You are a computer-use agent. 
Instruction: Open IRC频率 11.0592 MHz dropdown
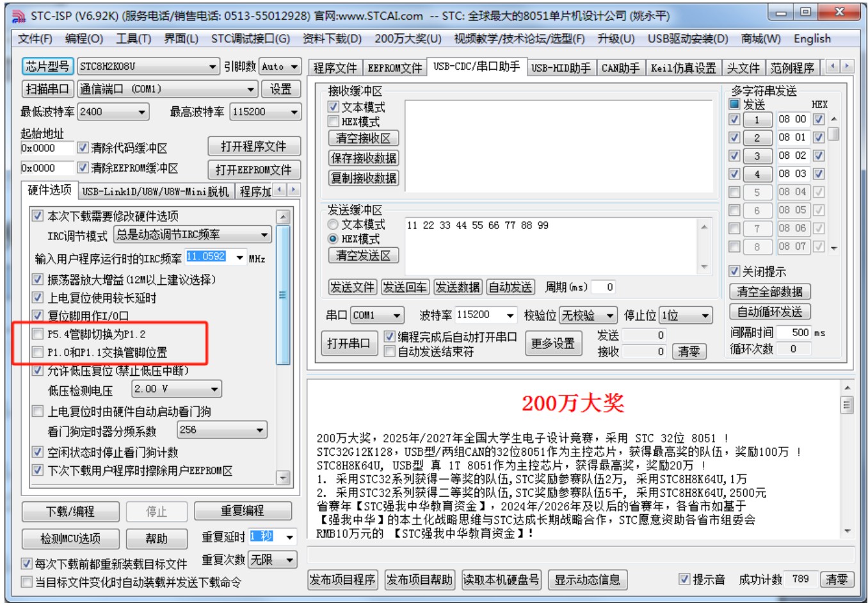click(240, 258)
